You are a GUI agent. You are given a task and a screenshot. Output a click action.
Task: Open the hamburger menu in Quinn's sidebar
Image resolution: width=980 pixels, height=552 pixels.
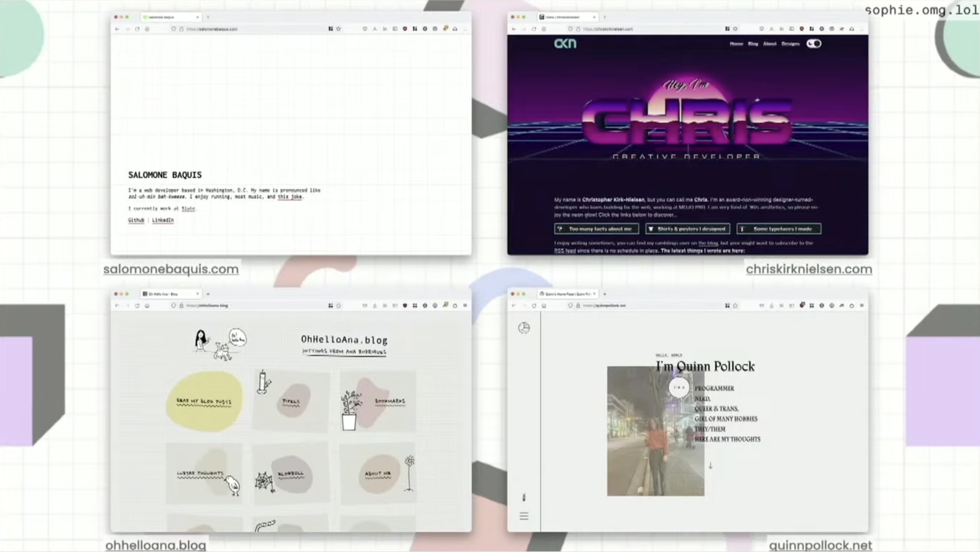point(524,516)
